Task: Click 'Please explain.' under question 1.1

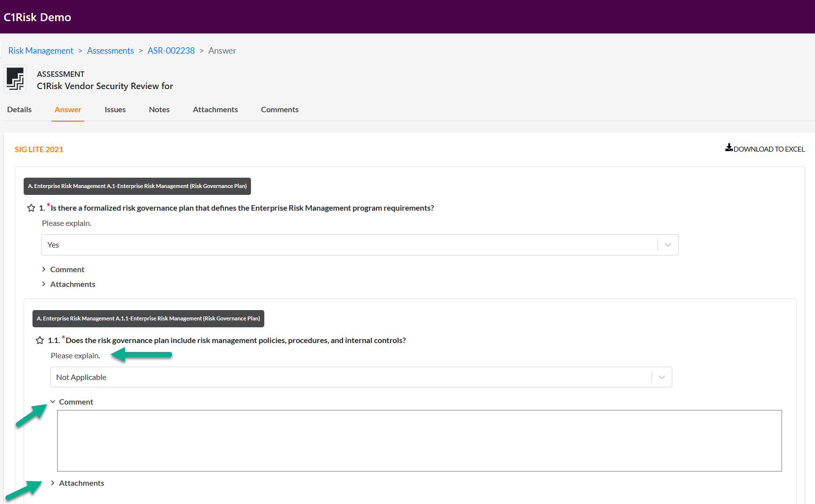Action: click(x=75, y=356)
